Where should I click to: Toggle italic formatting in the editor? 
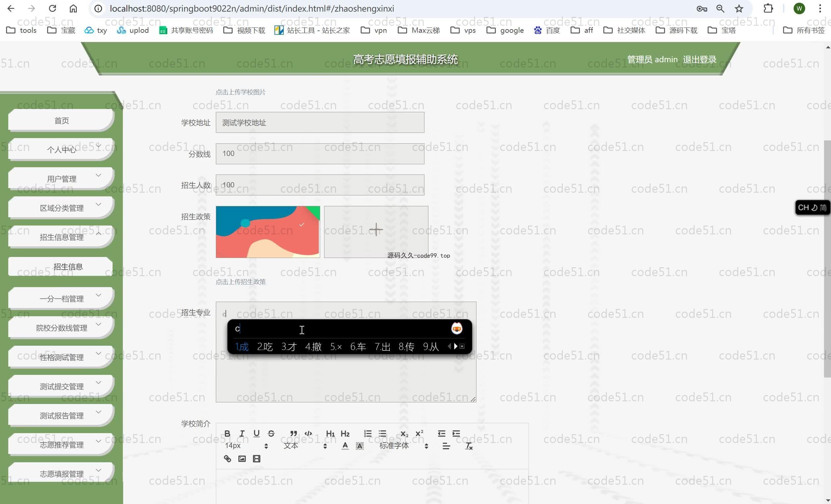pyautogui.click(x=242, y=433)
